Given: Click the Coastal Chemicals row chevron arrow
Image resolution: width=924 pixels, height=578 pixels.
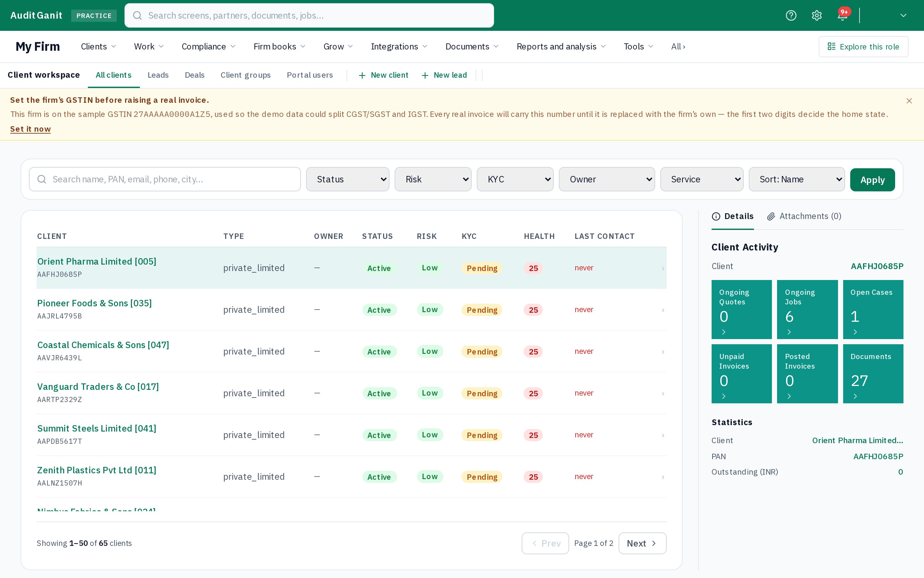Looking at the screenshot, I should (x=663, y=352).
